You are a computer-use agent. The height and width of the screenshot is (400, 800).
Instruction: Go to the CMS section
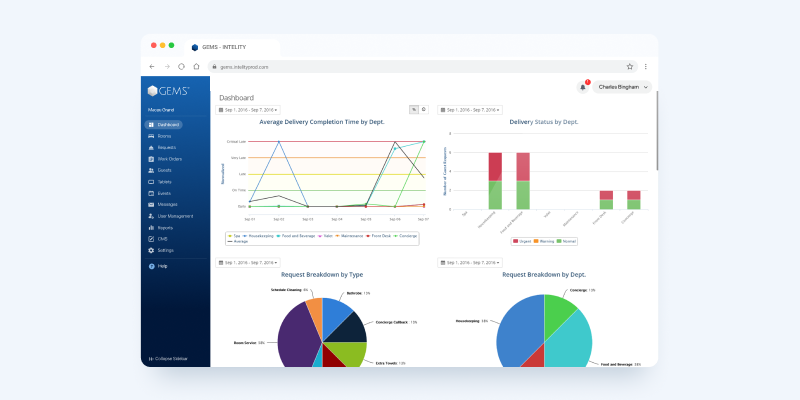coord(158,239)
